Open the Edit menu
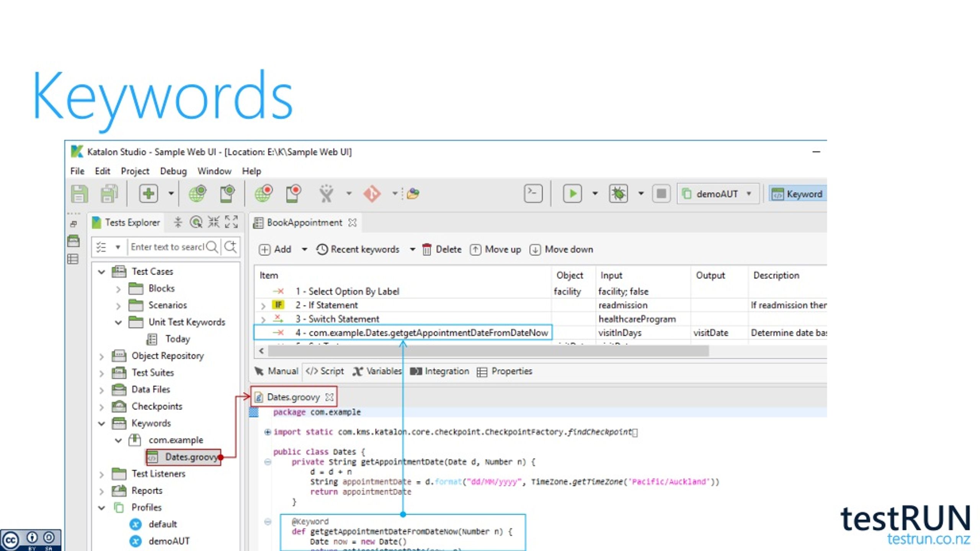 (103, 171)
